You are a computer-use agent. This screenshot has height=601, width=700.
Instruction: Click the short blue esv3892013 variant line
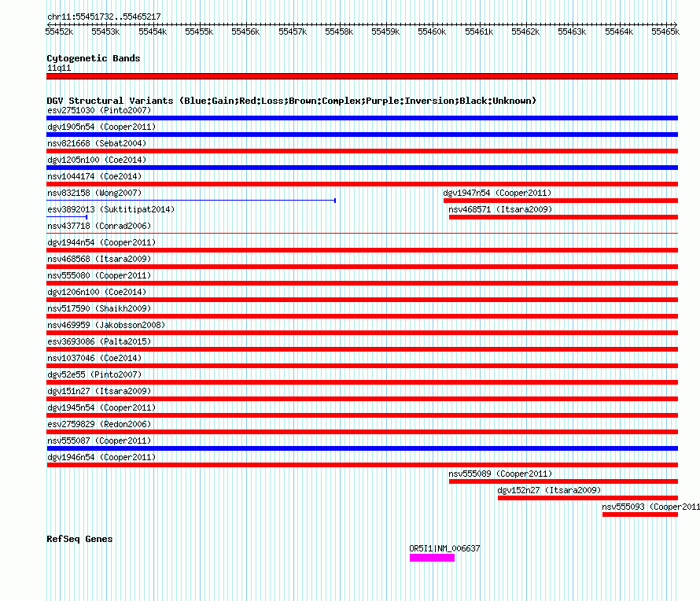point(67,217)
